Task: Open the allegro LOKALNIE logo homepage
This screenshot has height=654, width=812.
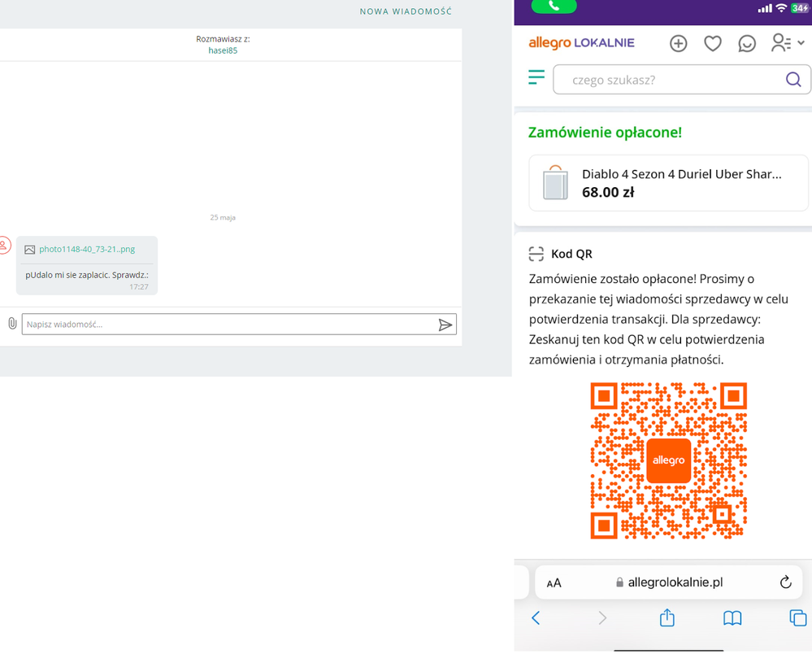Action: 581,43
